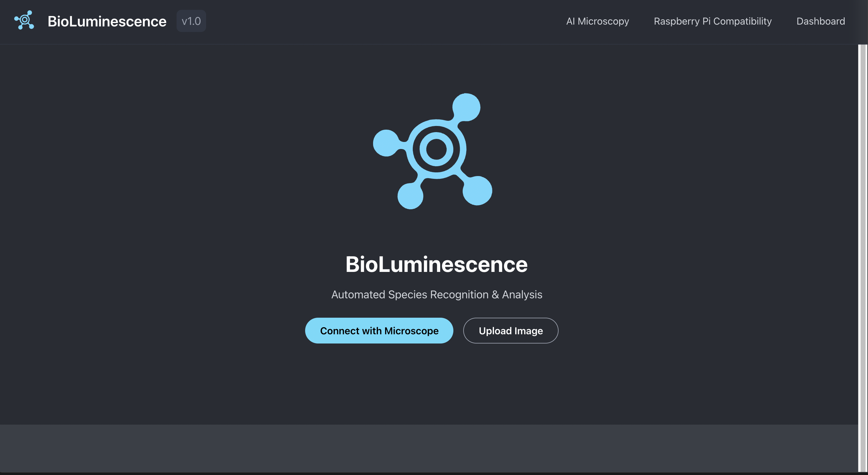Open the Dashboard page
This screenshot has height=475, width=868.
[821, 21]
